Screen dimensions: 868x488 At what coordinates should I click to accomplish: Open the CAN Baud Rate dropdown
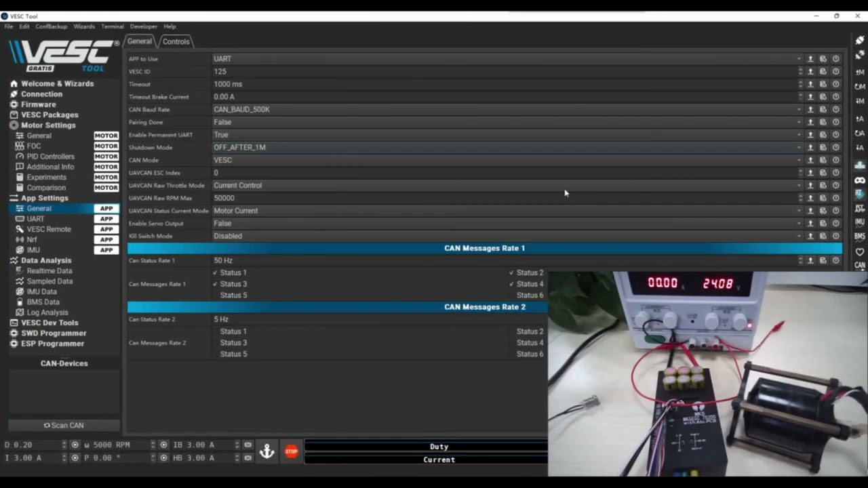point(507,109)
